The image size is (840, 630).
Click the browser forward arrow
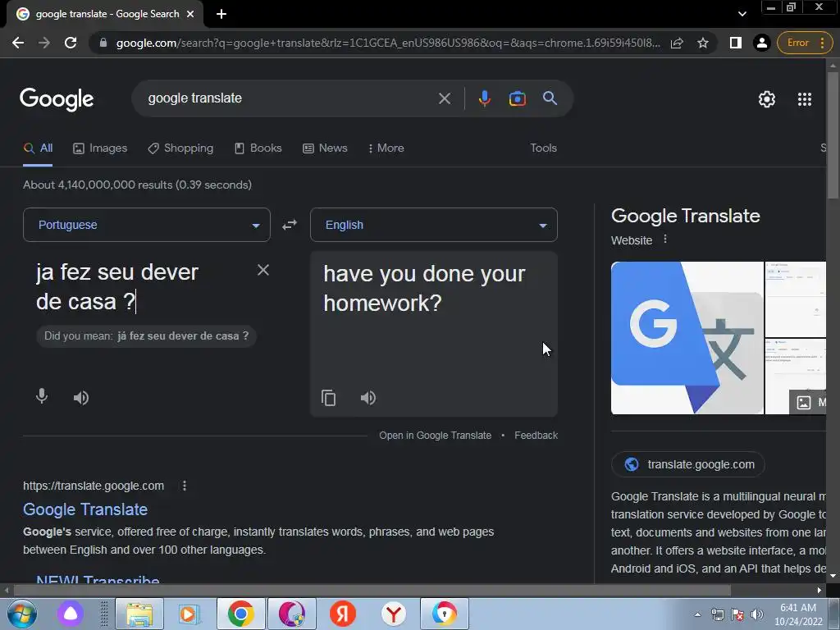[x=44, y=43]
